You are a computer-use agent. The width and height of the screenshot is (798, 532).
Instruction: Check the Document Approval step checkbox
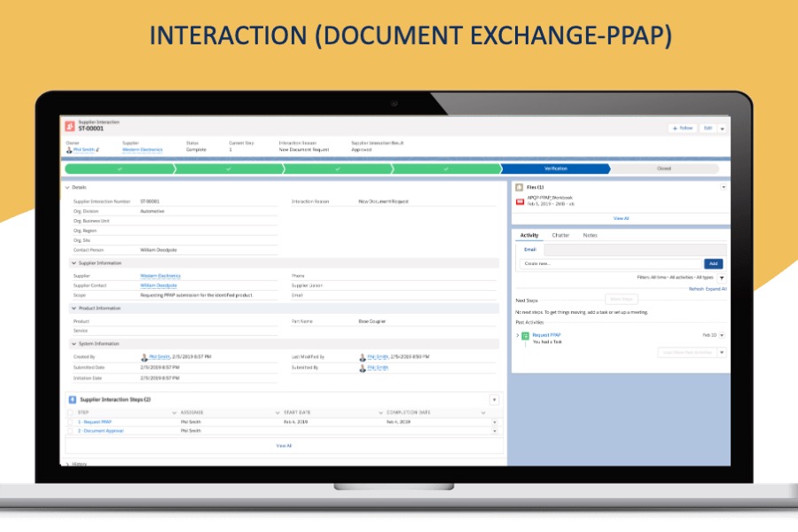pos(70,431)
